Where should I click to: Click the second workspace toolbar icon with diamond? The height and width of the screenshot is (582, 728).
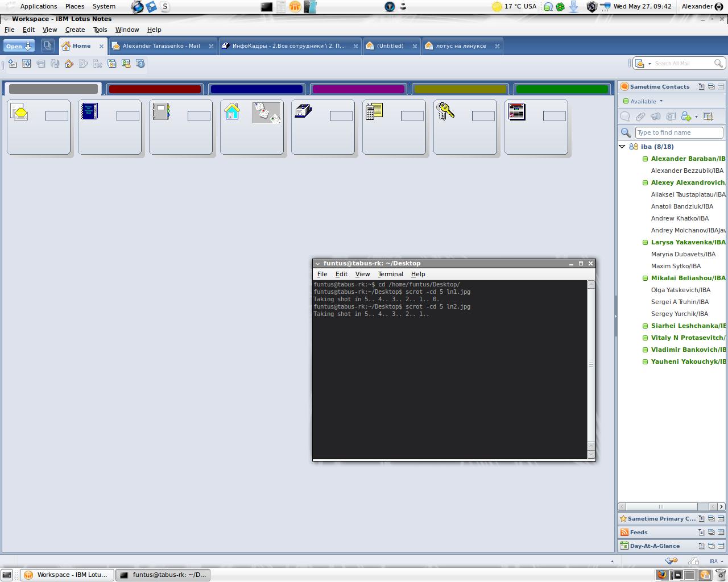tap(27, 64)
